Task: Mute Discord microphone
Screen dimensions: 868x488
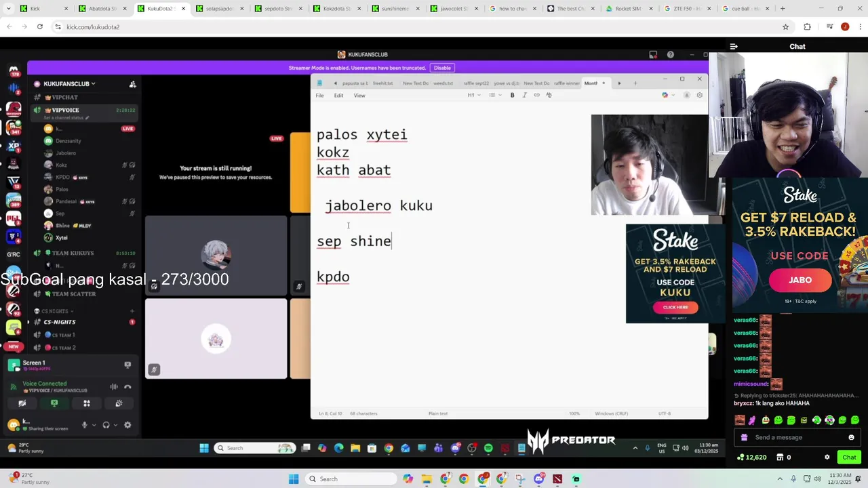Action: pos(84,425)
